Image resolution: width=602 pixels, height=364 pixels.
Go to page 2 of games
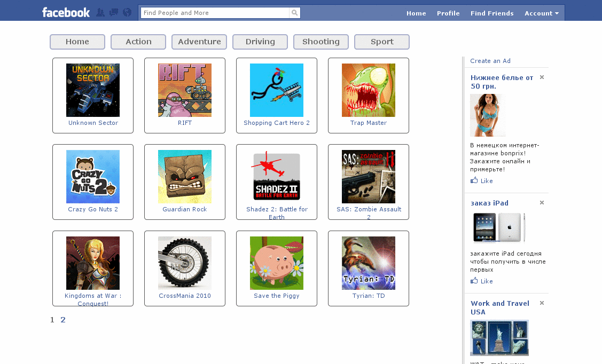[x=63, y=320]
